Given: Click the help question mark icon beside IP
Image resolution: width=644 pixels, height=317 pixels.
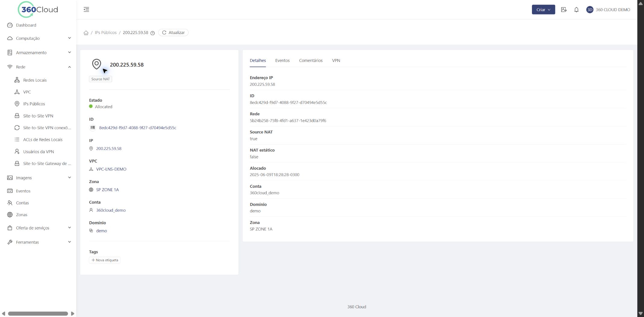Looking at the screenshot, I should tap(152, 33).
